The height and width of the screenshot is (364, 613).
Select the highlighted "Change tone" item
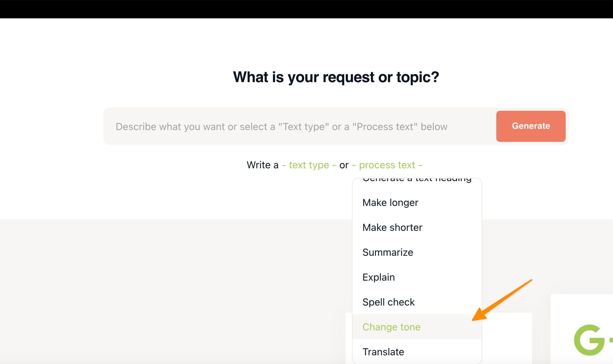391,327
